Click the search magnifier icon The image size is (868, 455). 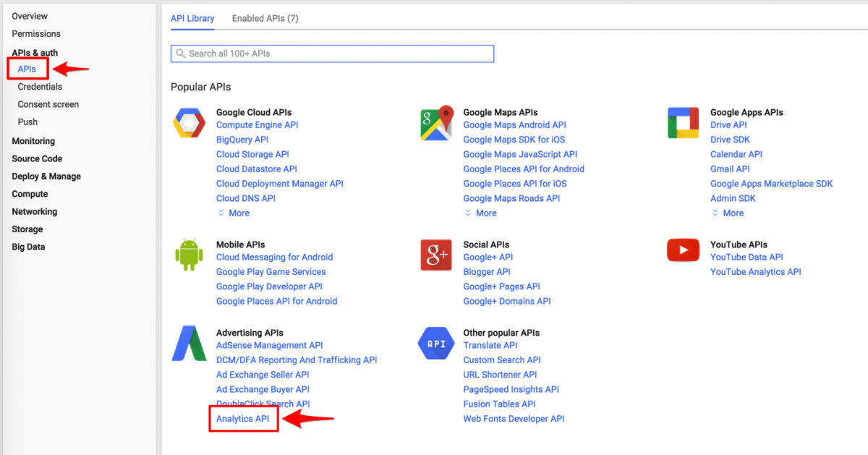pyautogui.click(x=180, y=53)
